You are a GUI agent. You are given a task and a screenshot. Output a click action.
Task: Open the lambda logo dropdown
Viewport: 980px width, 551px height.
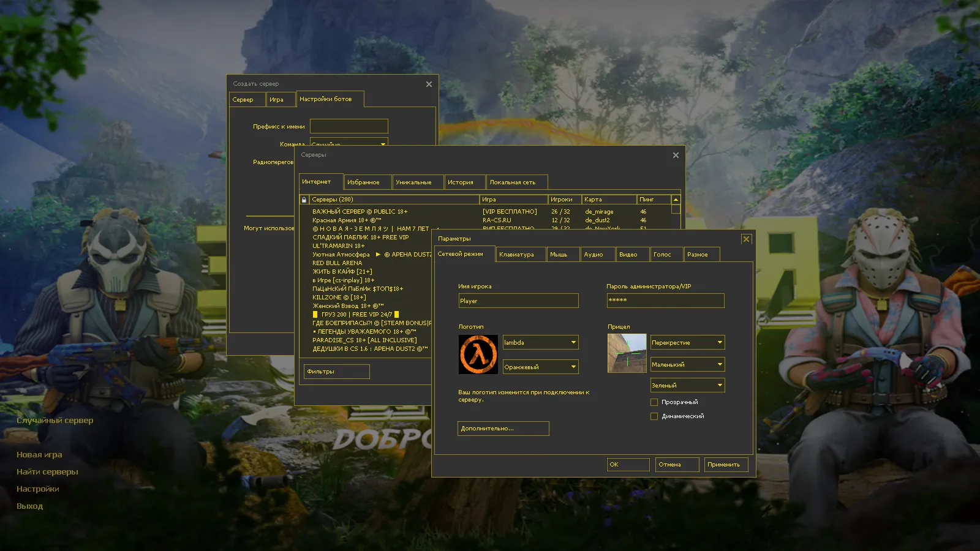(540, 343)
